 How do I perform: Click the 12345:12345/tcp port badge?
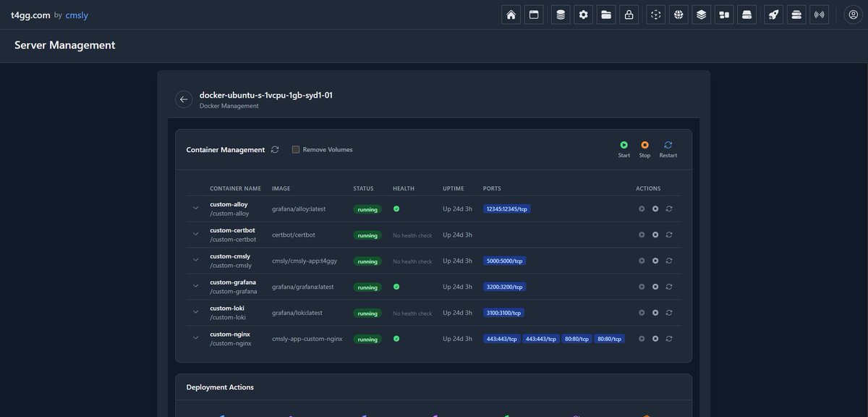click(x=507, y=208)
